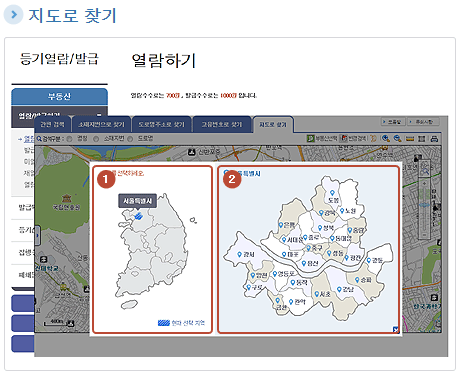Click the 도움말 help button

393,122
